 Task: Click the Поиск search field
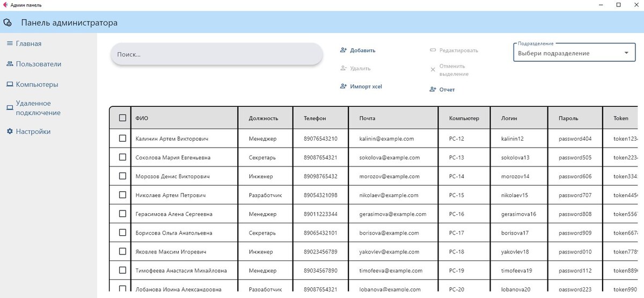(x=216, y=54)
